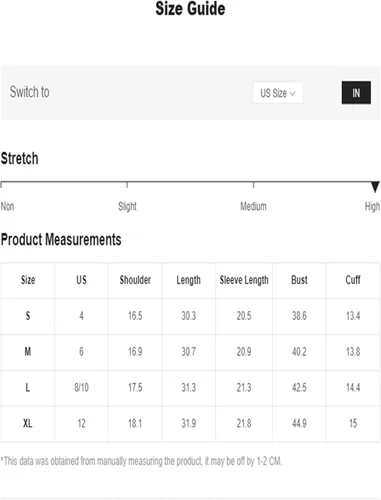This screenshot has height=500, width=381.
Task: Click the 8/10 US size cell
Action: [81, 387]
